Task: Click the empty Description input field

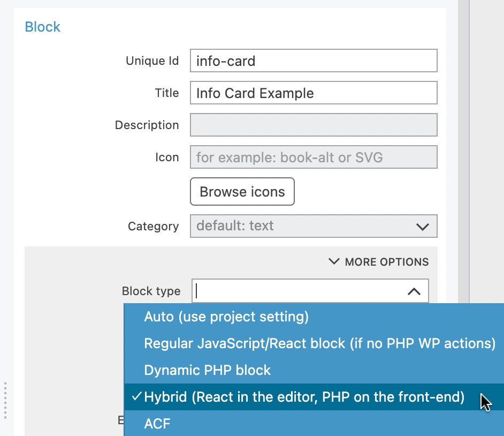Action: tap(314, 125)
